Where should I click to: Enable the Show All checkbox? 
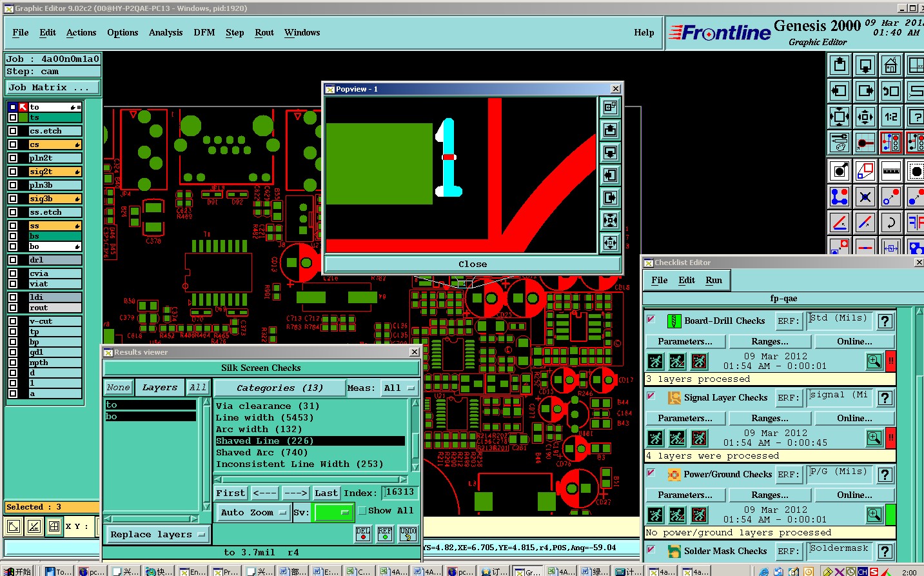click(362, 510)
